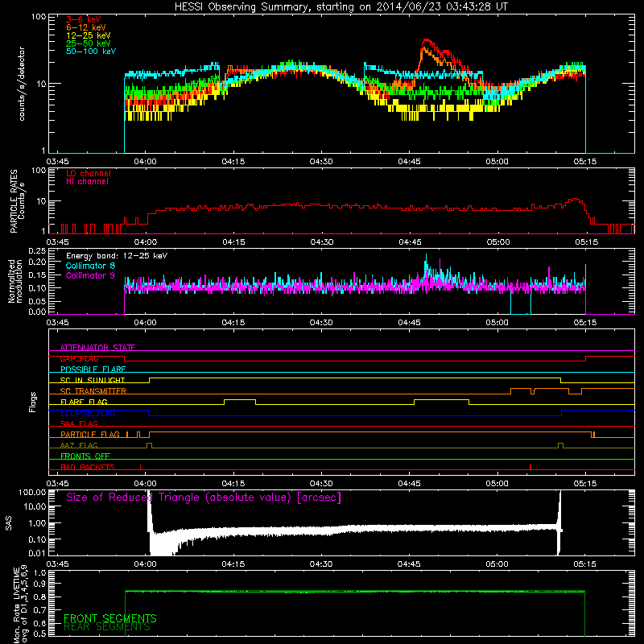
Task: Click the HI channel legend label
Action: pos(87,182)
